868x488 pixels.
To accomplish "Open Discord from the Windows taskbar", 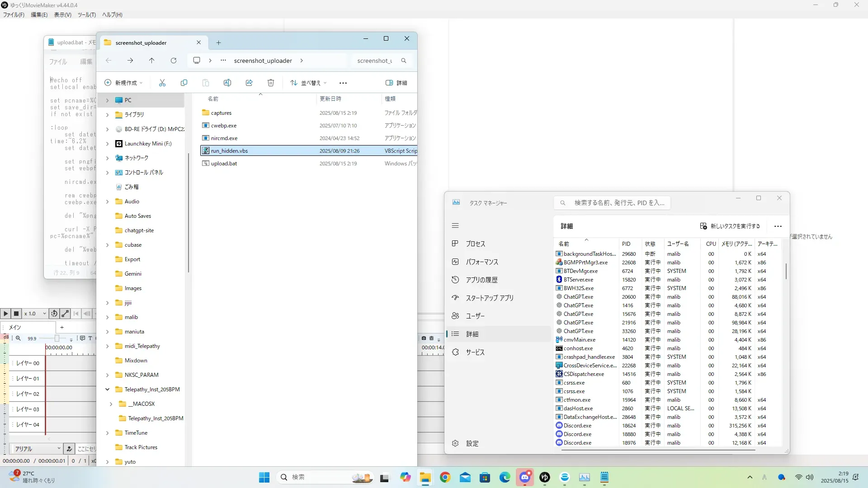I will [524, 477].
